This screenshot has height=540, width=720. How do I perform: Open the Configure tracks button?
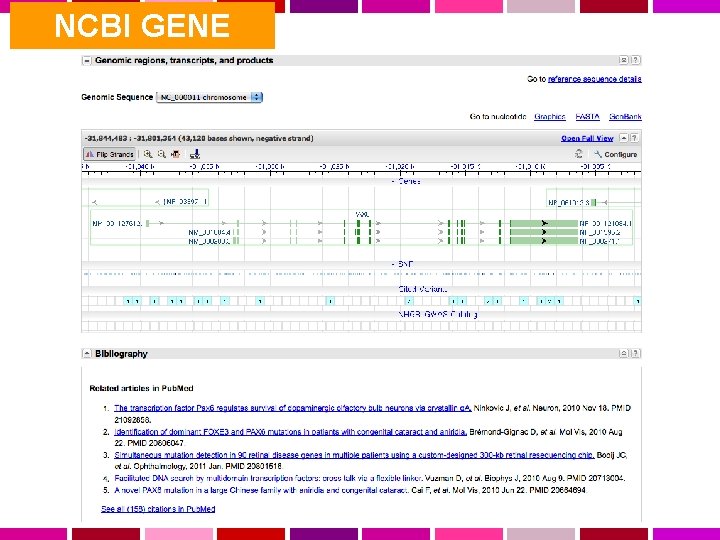[615, 154]
